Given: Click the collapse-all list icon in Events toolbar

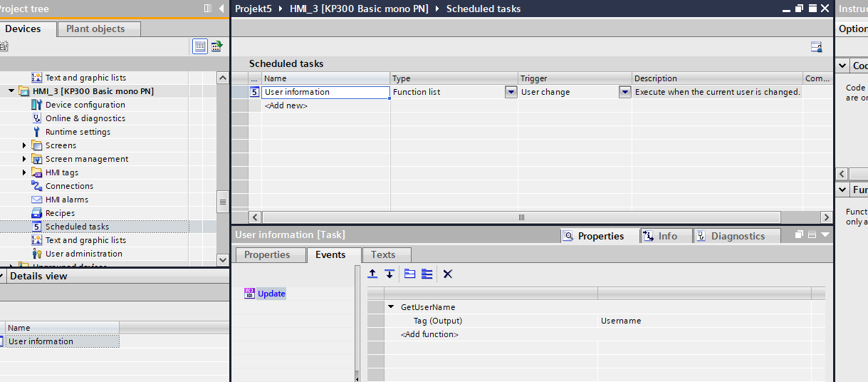Looking at the screenshot, I should pyautogui.click(x=409, y=274).
